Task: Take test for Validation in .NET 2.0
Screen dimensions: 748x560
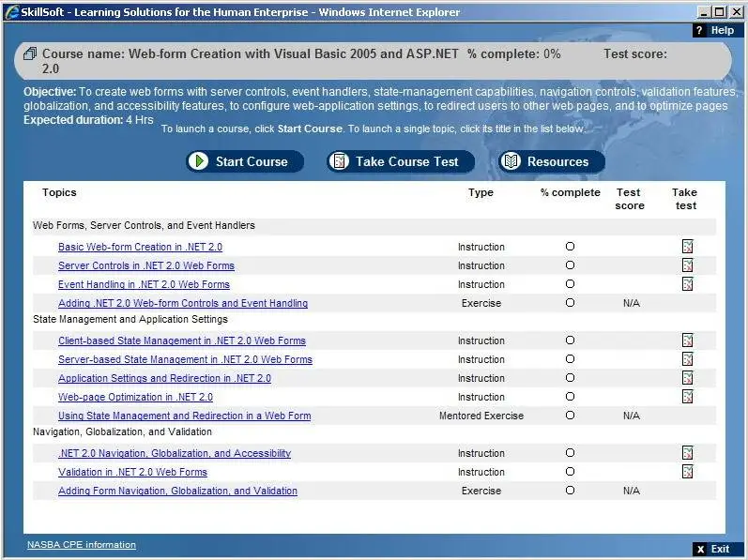Action: tap(687, 471)
